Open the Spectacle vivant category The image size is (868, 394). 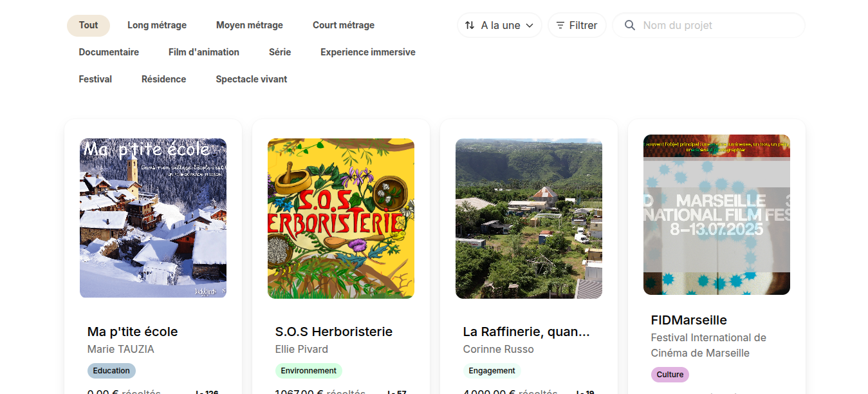(x=252, y=79)
